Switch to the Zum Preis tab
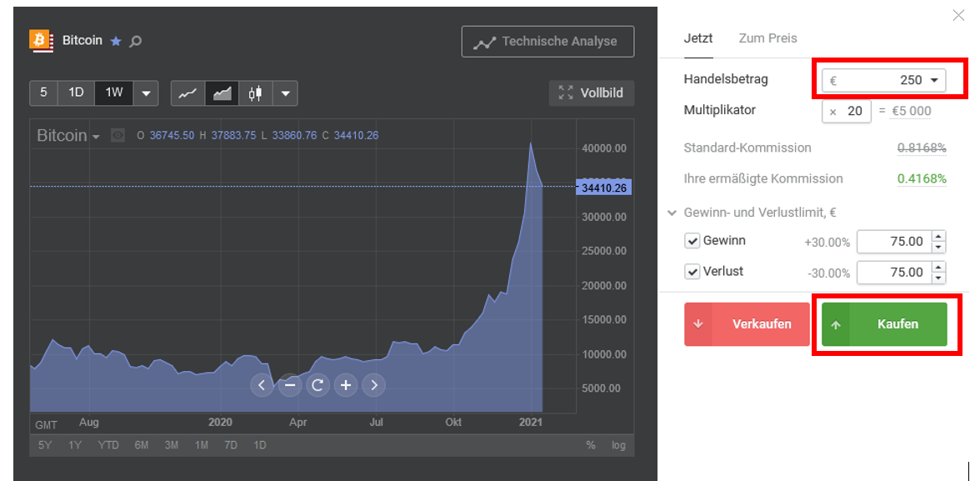The image size is (980, 481). (x=768, y=38)
